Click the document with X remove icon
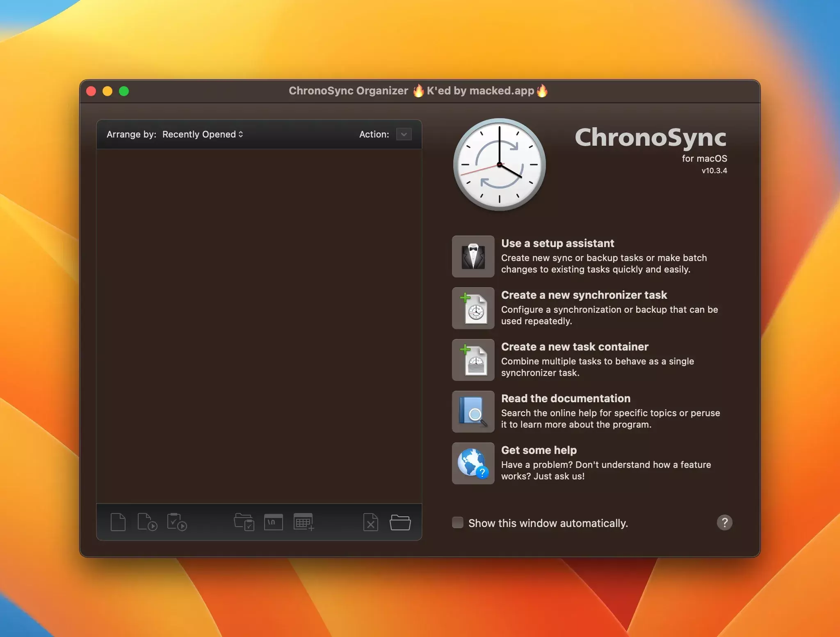This screenshot has width=840, height=637. click(x=371, y=522)
